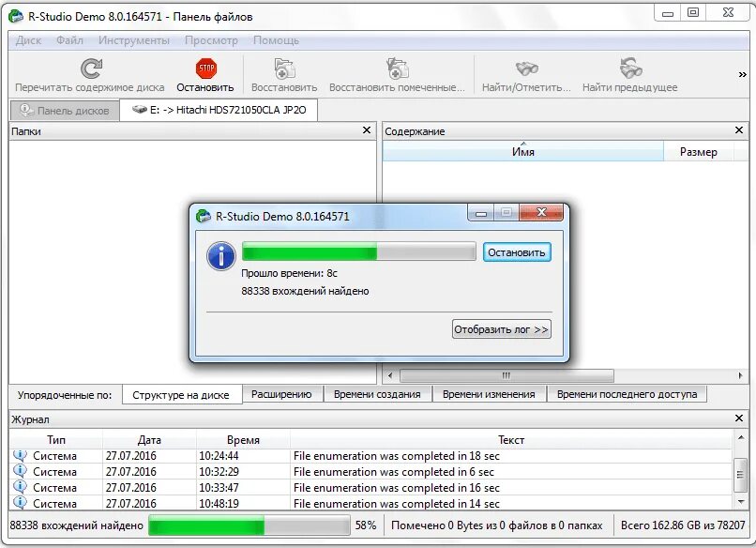
Task: Close the Папки panel
Action: click(x=367, y=130)
